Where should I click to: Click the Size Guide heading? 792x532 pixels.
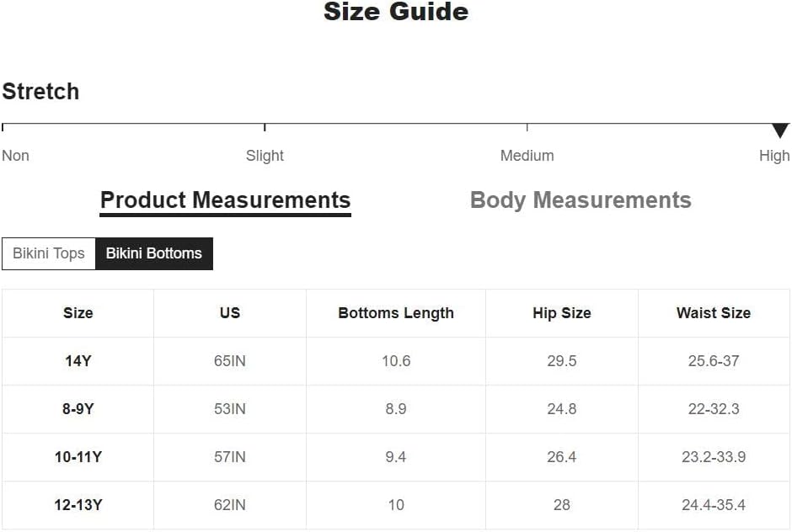pos(396,12)
